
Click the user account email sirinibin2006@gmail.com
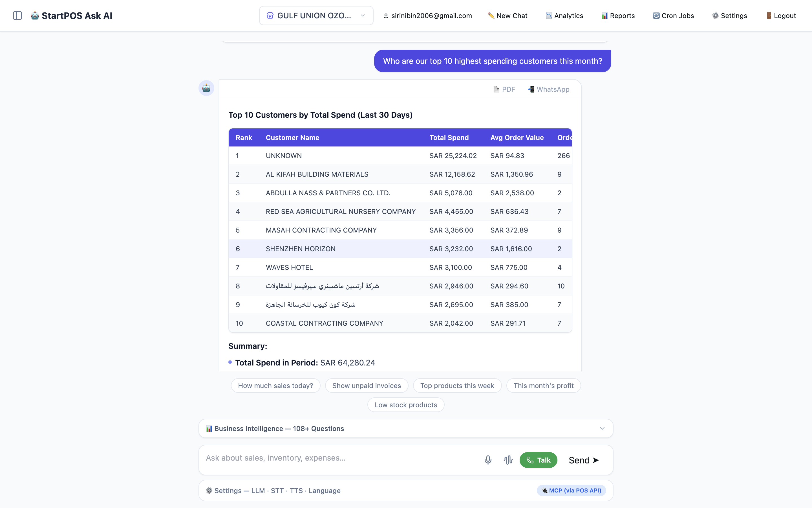coord(427,16)
